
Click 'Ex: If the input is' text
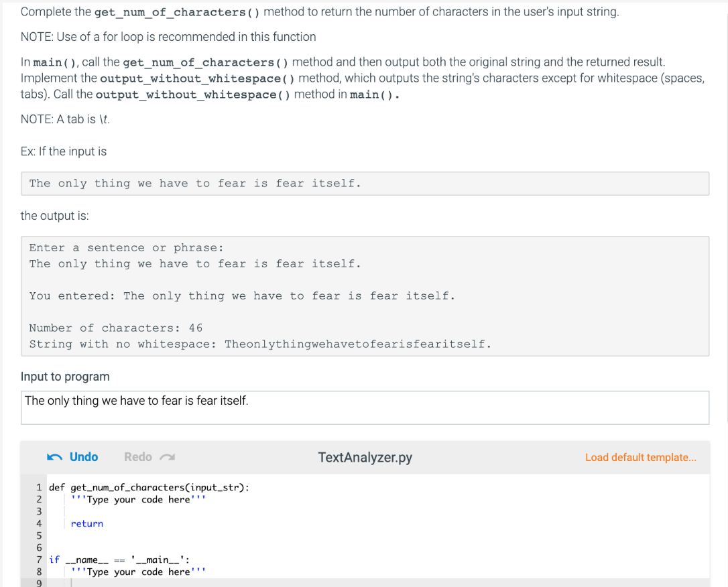[x=64, y=151]
